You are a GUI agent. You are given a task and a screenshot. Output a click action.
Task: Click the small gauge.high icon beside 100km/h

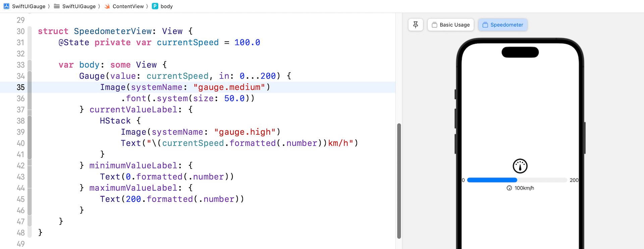(x=509, y=188)
